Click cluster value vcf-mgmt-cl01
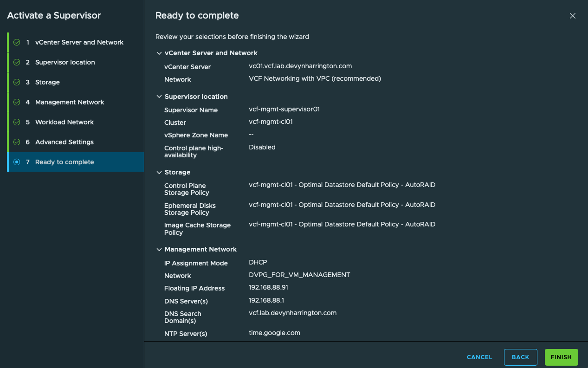Image resolution: width=588 pixels, height=368 pixels. (x=271, y=122)
